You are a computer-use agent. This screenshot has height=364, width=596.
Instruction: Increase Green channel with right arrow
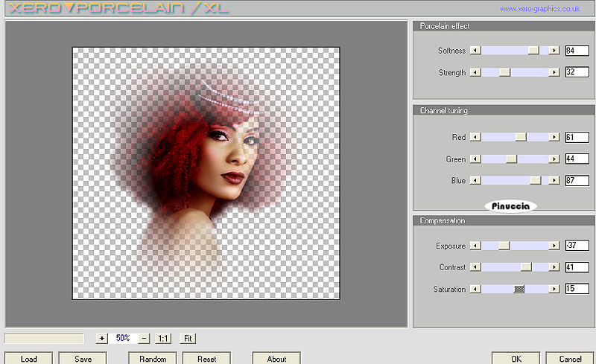click(554, 159)
